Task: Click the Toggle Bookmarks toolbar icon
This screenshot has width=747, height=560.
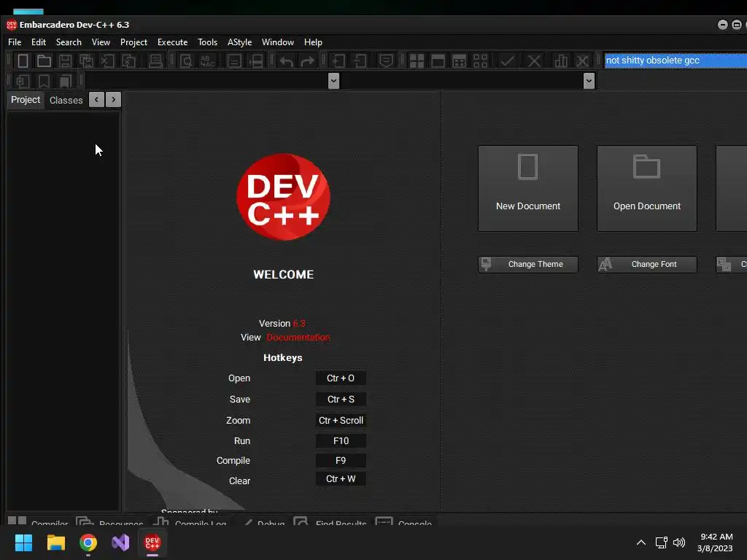Action: [x=44, y=81]
